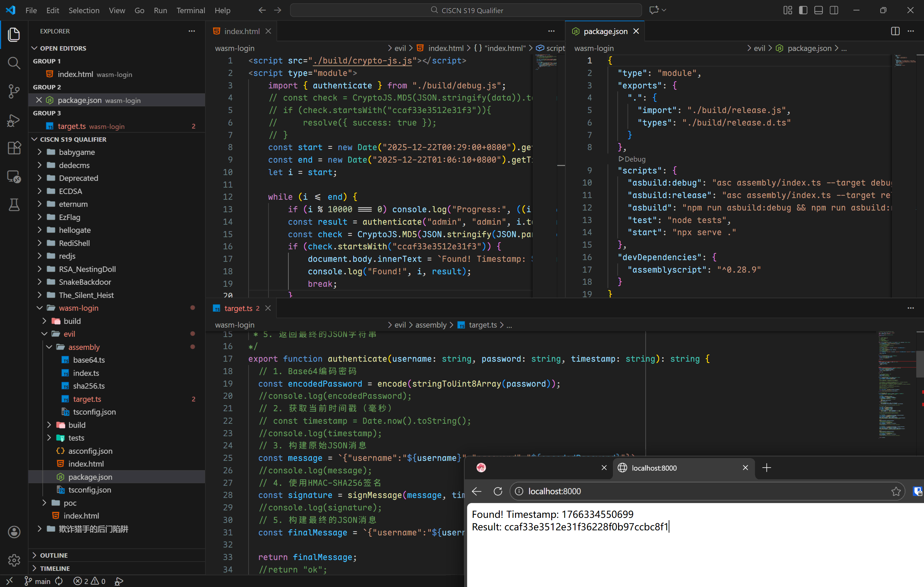Collapse the wasm-login folder
The width and height of the screenshot is (924, 587).
[x=78, y=308]
